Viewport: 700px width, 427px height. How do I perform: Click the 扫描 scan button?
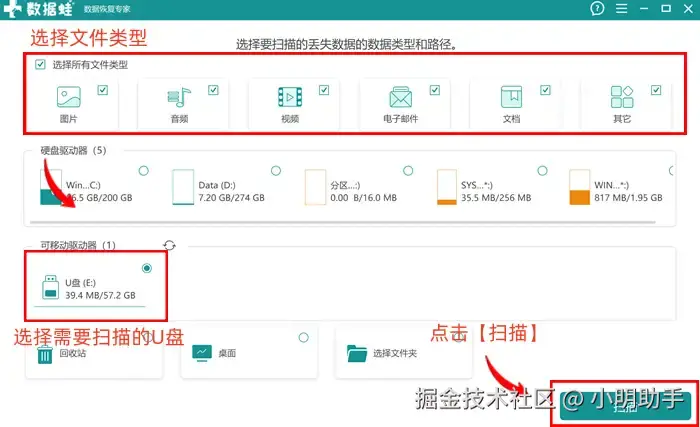(625, 406)
